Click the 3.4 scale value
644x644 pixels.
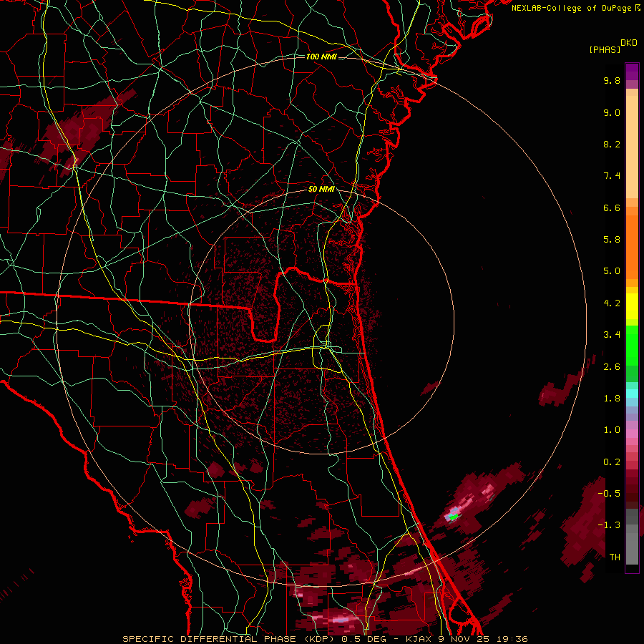coord(612,335)
